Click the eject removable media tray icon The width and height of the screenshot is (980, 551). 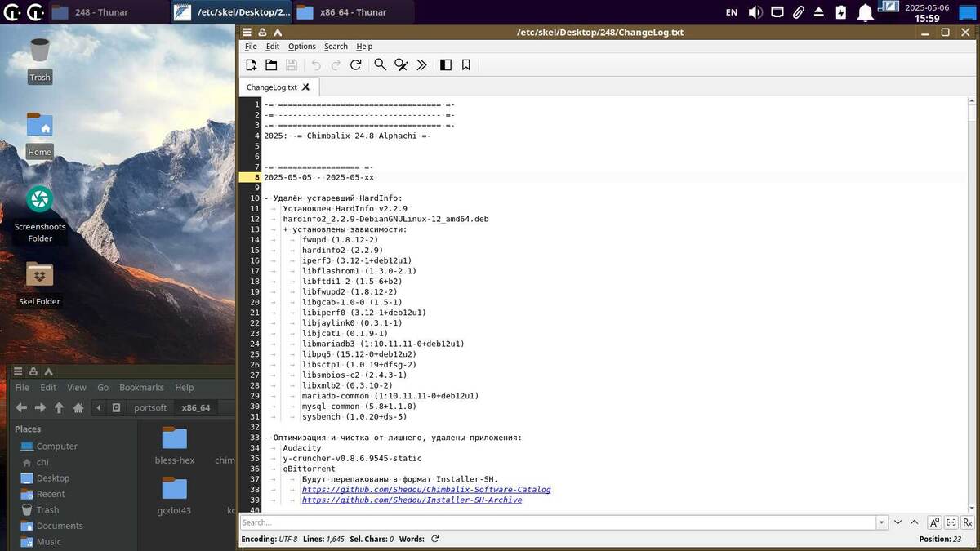(819, 12)
